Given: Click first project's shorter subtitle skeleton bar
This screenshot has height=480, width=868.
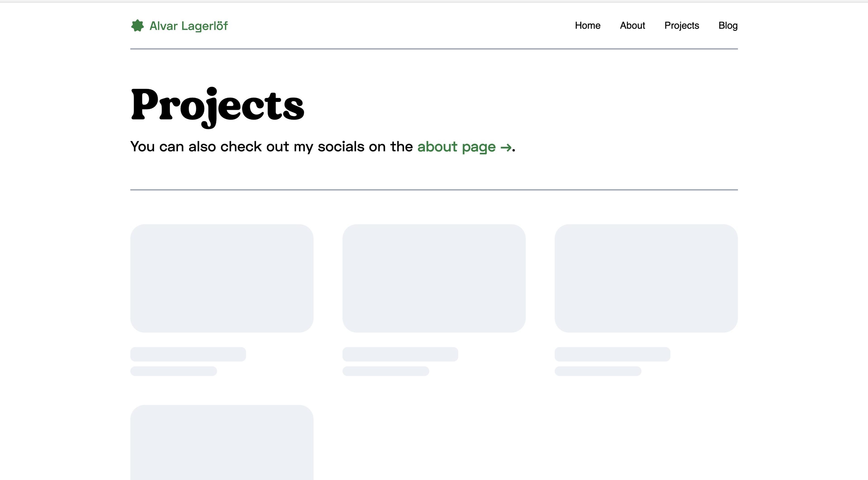Looking at the screenshot, I should point(174,371).
